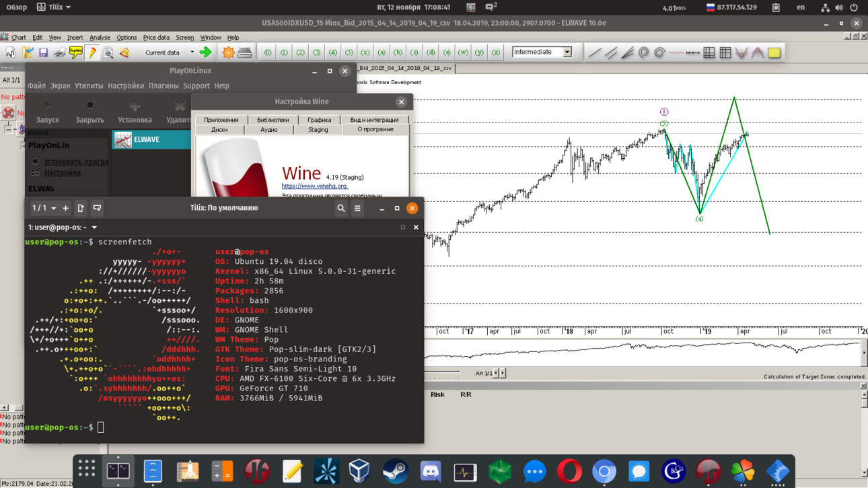
Task: Open the applications grid in the dock
Action: [x=86, y=469]
